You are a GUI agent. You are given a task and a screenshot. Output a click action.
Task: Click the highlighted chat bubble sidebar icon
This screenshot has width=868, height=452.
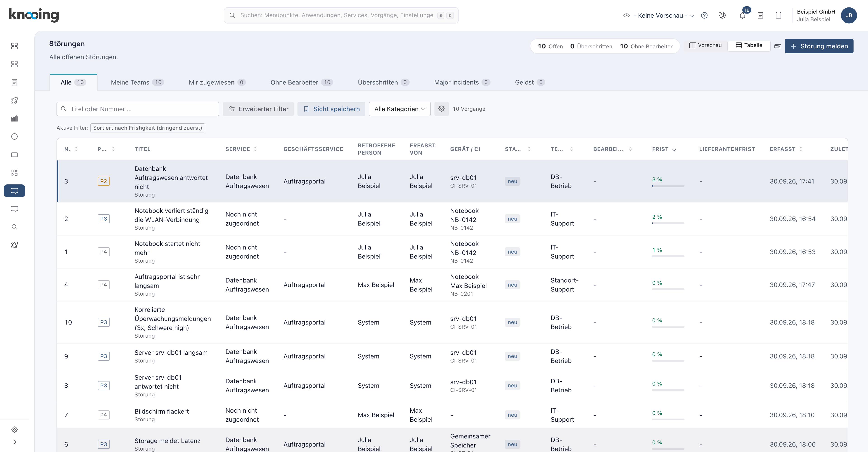click(14, 191)
